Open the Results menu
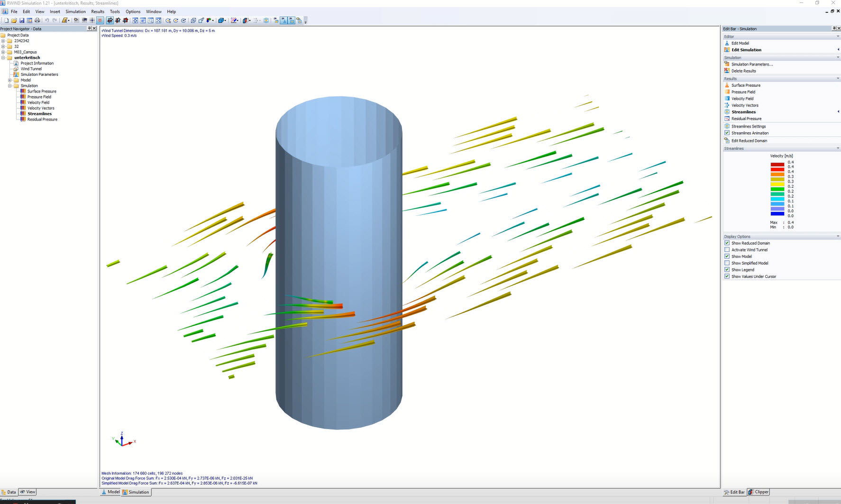 click(x=98, y=11)
